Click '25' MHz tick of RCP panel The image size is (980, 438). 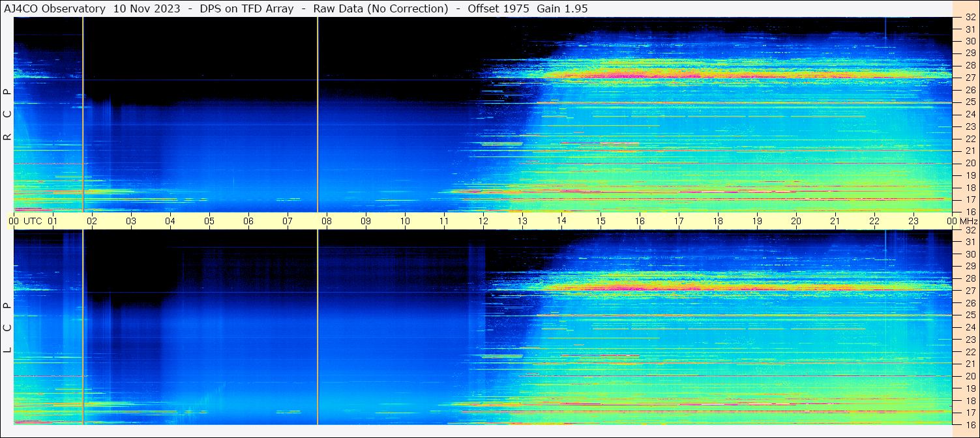(x=970, y=102)
